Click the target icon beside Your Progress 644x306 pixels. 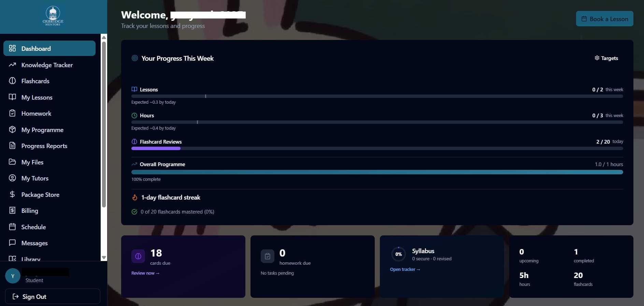pos(135,58)
